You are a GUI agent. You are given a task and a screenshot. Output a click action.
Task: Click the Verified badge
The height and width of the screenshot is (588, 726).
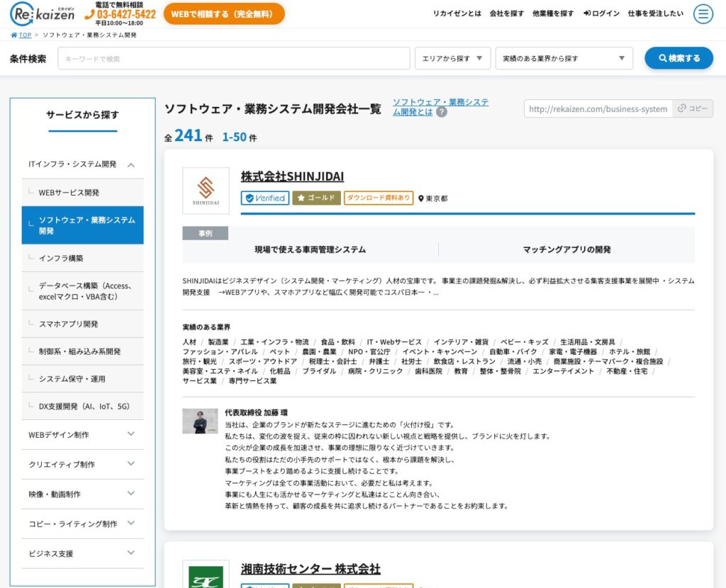[265, 198]
